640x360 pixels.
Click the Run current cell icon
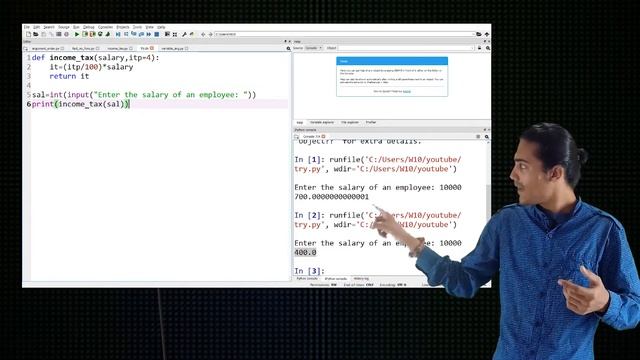pos(85,34)
